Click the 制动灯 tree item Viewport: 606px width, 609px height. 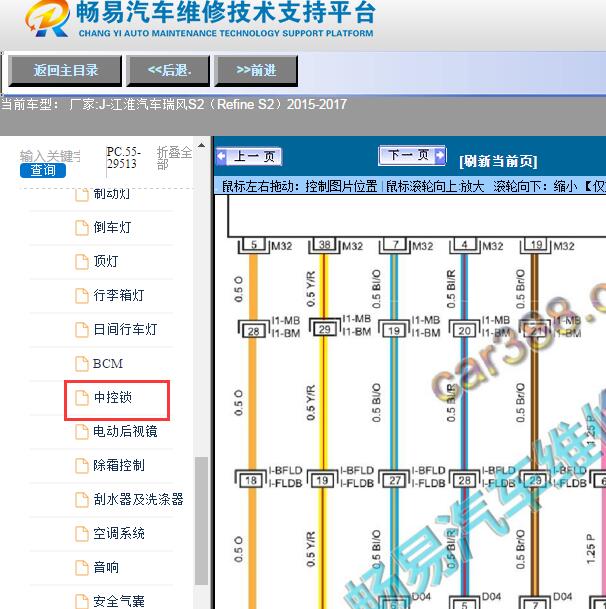(111, 194)
